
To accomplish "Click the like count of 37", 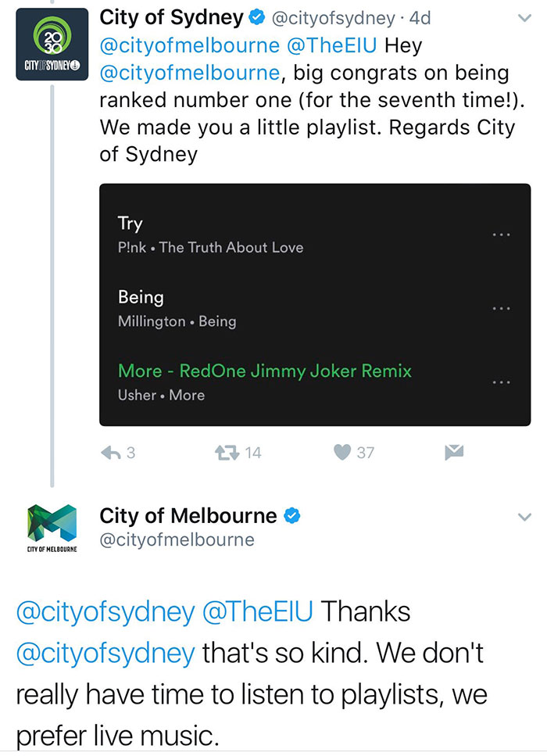I will 366,453.
